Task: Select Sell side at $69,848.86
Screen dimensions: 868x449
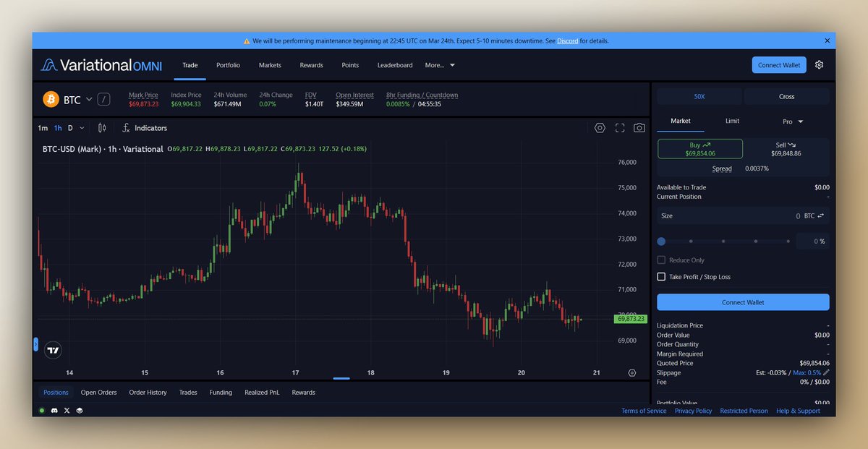Action: (x=786, y=149)
